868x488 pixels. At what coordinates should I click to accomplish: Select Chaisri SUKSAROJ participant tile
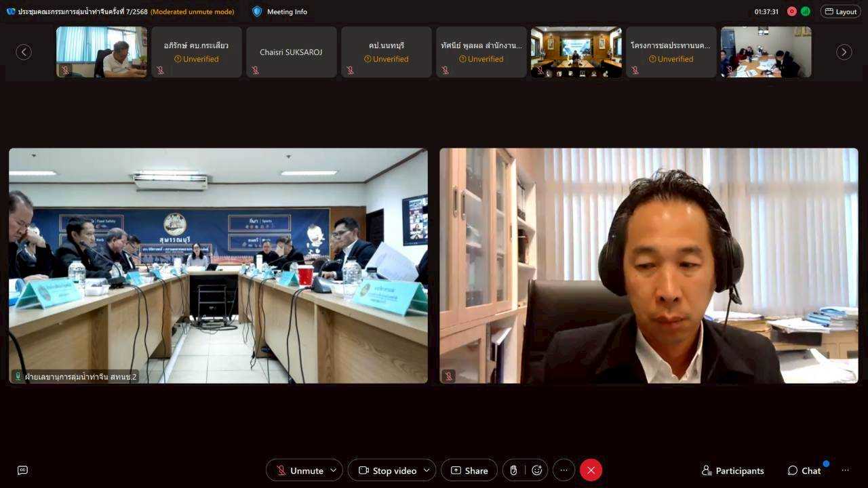click(x=292, y=52)
